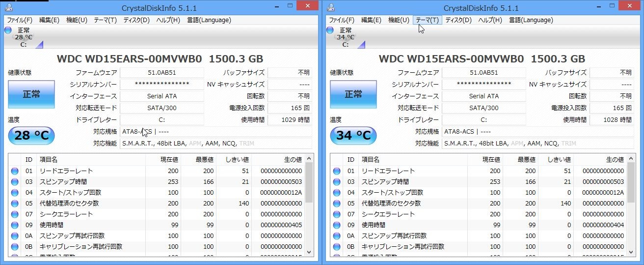Screen dimensions: 644x265
Task: Select 代替処理済のセクタ数 row in left window
Action: [157, 204]
